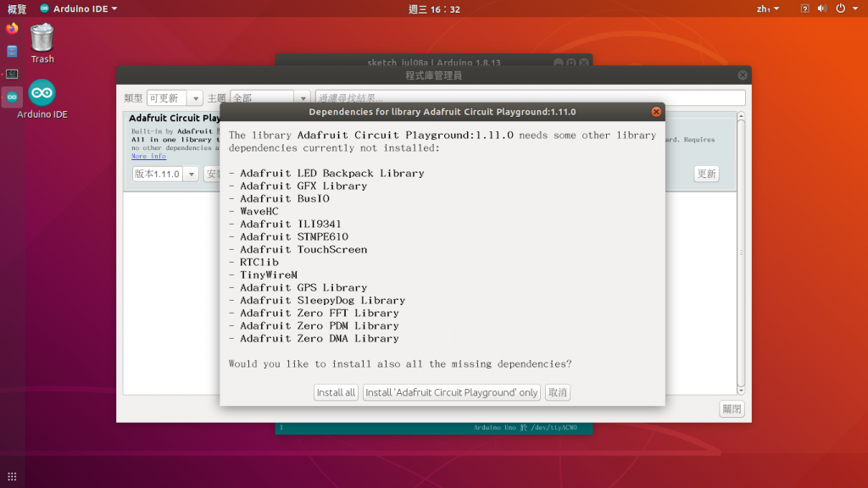Screen dimensions: 868x488
Task: Click the 概覽 activities button
Action: 17,8
